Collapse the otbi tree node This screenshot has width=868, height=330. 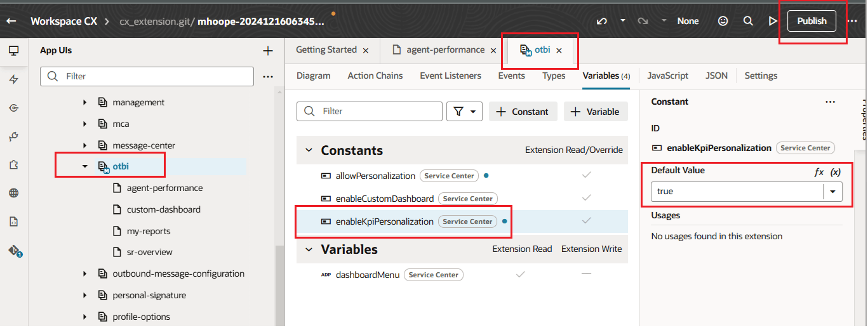click(84, 167)
